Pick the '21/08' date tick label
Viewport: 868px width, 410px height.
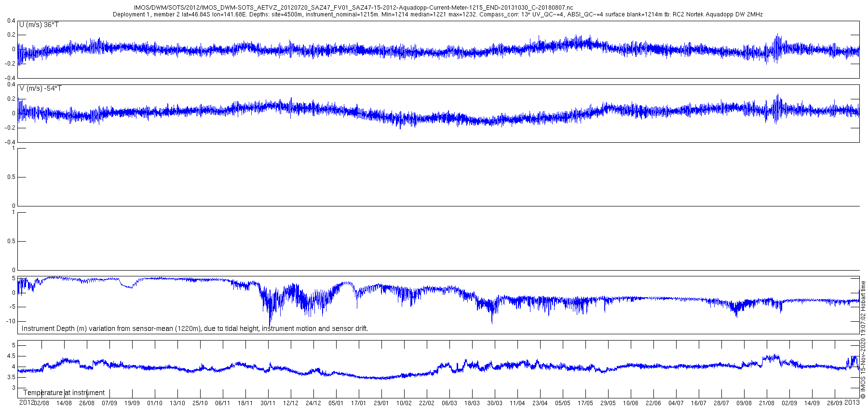767,403
